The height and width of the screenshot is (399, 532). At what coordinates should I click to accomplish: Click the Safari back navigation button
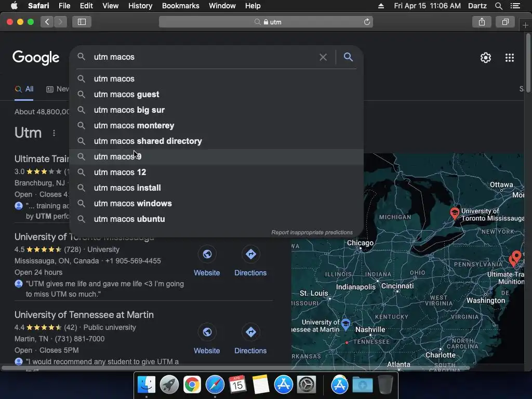point(47,22)
